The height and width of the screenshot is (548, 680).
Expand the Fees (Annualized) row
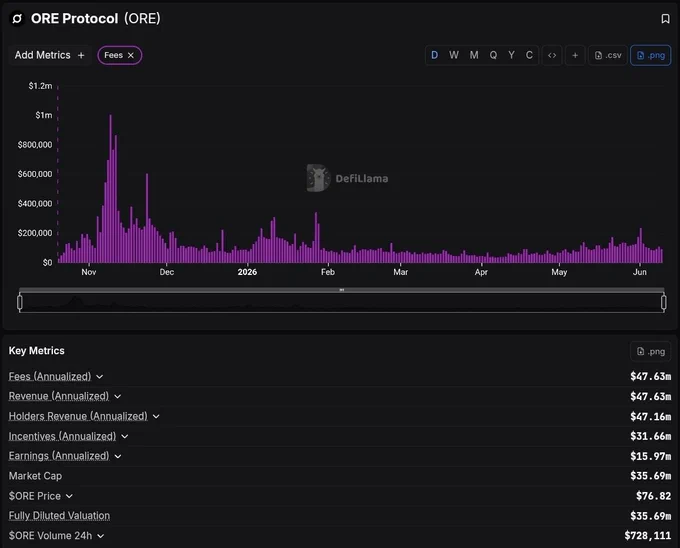(100, 377)
